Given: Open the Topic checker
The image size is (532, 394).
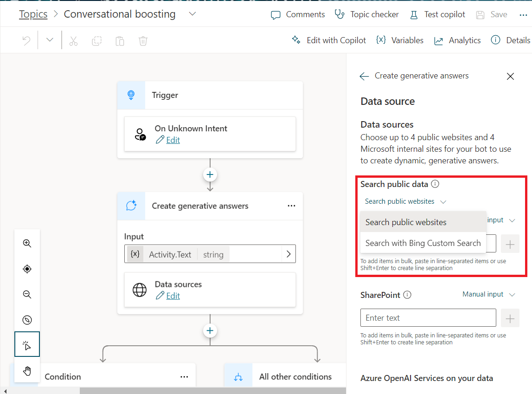Looking at the screenshot, I should coord(367,14).
